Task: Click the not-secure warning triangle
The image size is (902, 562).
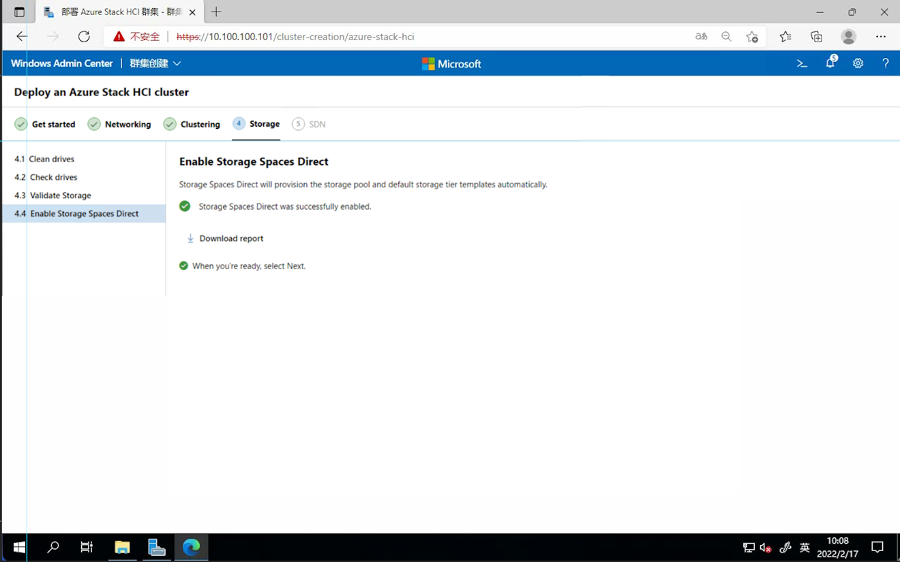Action: (x=119, y=37)
